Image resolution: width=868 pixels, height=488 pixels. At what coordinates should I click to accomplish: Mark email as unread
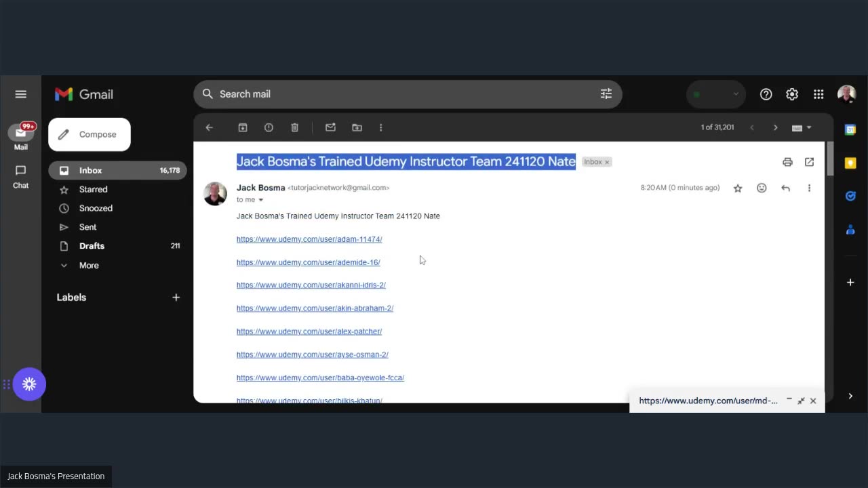[330, 127]
